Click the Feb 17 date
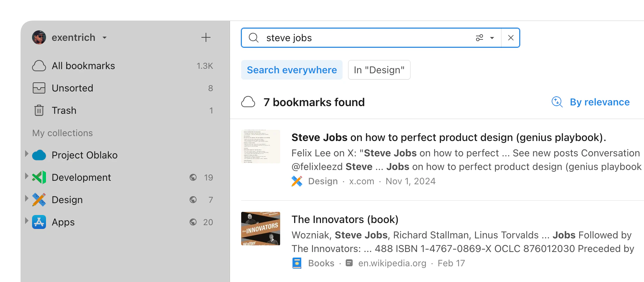The width and height of the screenshot is (644, 282). [x=451, y=263]
